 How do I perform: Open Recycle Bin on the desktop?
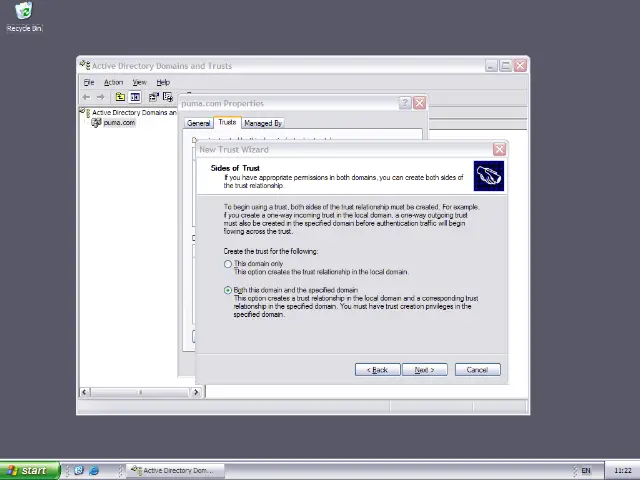pyautogui.click(x=24, y=16)
